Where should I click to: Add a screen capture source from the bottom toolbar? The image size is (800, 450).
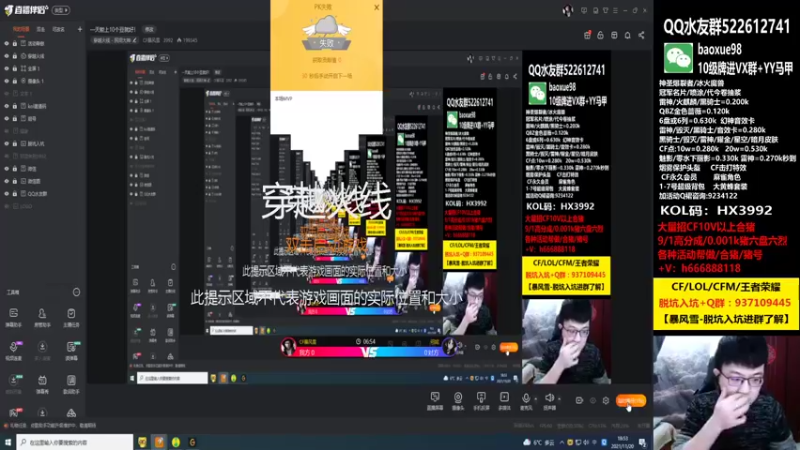[435, 401]
